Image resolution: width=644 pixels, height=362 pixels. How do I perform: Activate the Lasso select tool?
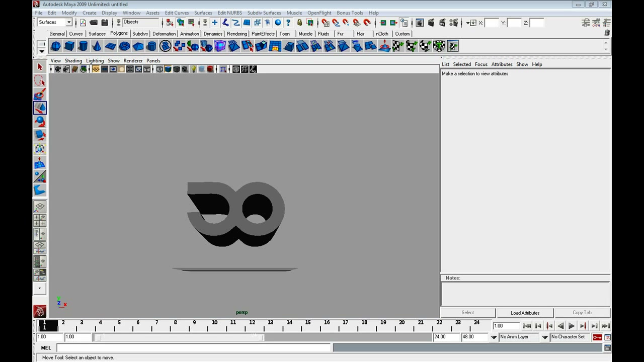(x=40, y=80)
